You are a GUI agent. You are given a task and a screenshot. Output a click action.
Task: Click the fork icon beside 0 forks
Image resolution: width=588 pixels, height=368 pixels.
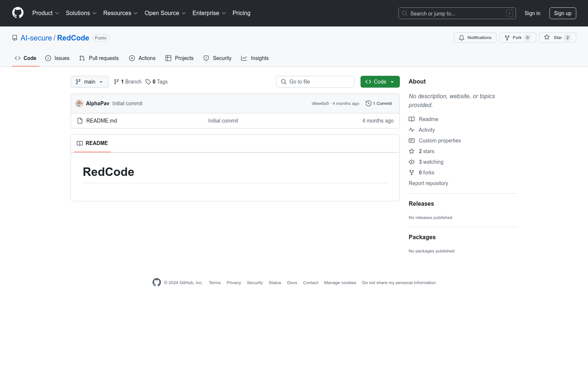click(412, 173)
